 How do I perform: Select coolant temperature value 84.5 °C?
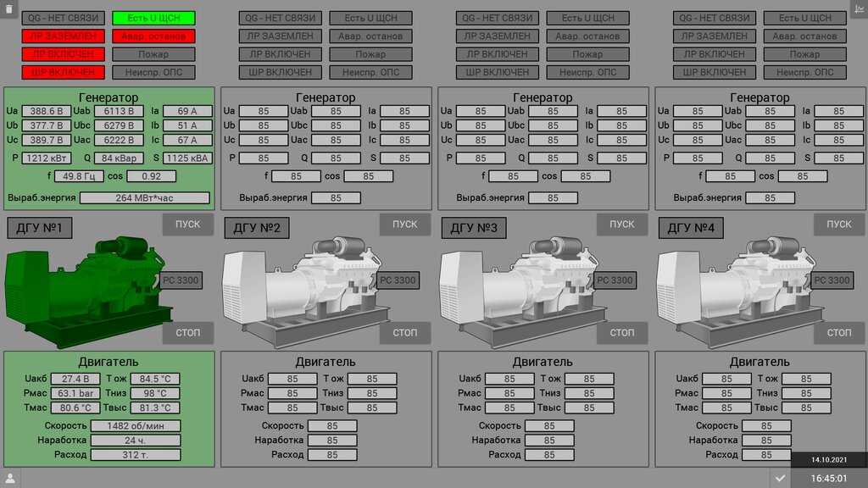point(155,379)
